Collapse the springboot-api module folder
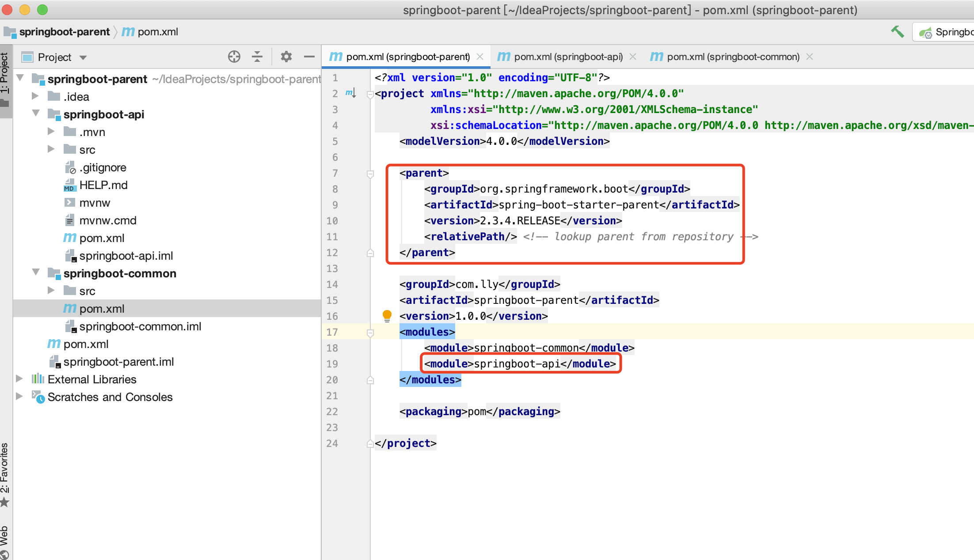Screen dimensions: 974x560 click(36, 114)
